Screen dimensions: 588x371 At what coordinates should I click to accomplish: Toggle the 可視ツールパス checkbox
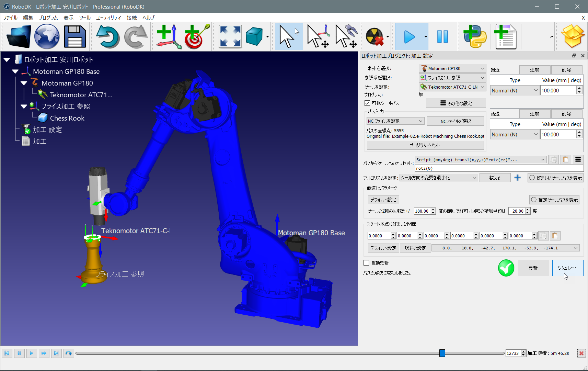[367, 103]
